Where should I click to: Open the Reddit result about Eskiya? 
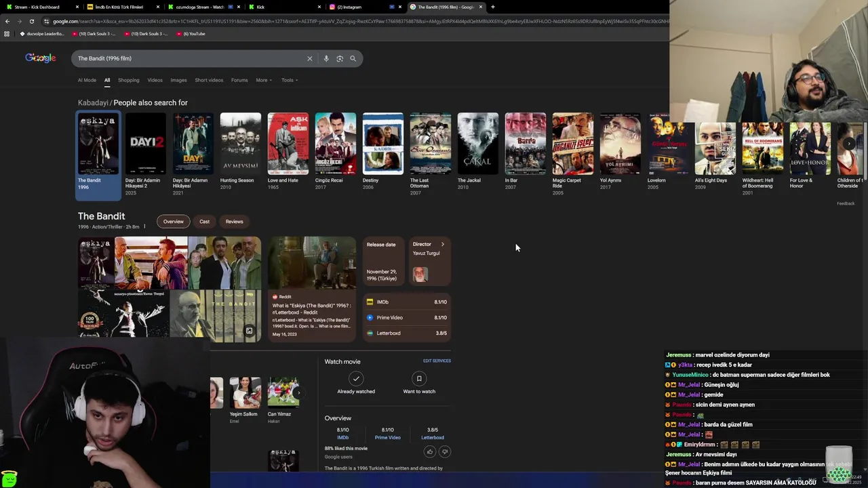click(312, 289)
